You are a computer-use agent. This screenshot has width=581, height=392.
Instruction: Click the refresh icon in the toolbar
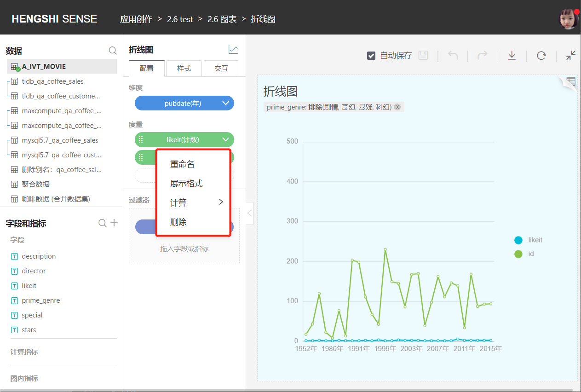click(x=541, y=56)
